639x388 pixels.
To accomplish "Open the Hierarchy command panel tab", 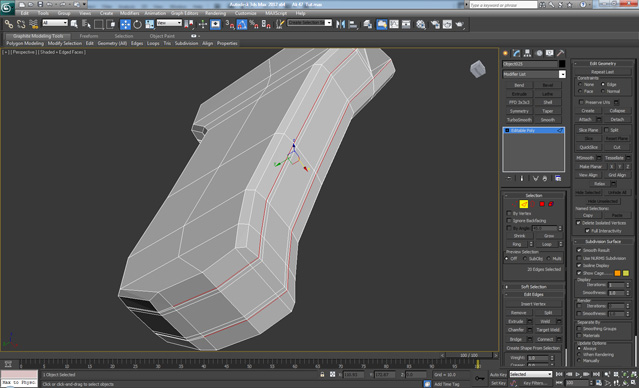I will (527, 53).
